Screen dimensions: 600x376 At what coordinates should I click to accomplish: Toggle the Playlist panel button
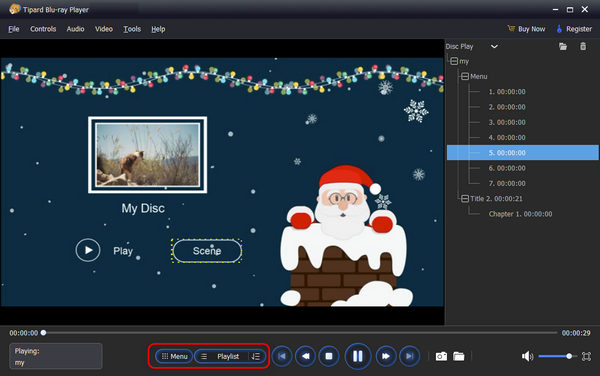(x=221, y=356)
